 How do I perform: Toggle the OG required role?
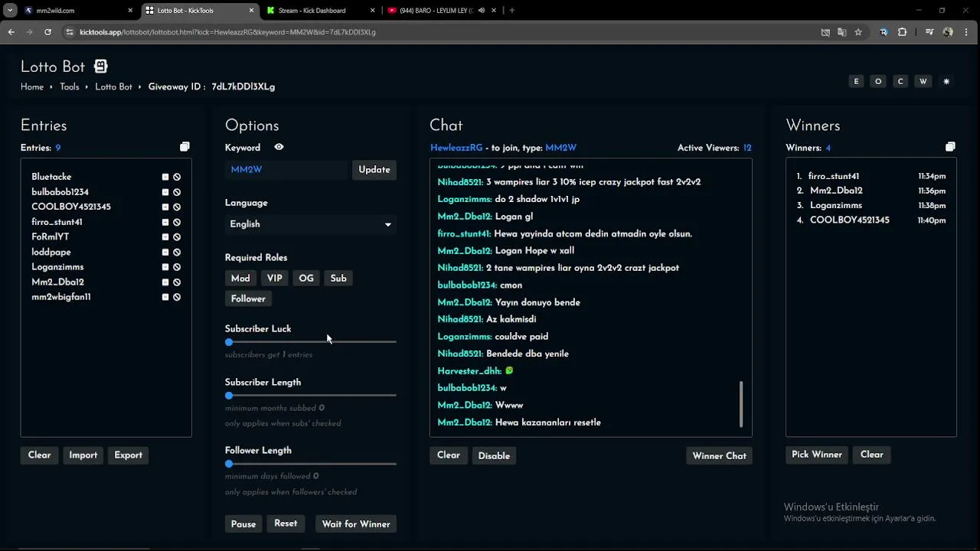click(x=306, y=278)
